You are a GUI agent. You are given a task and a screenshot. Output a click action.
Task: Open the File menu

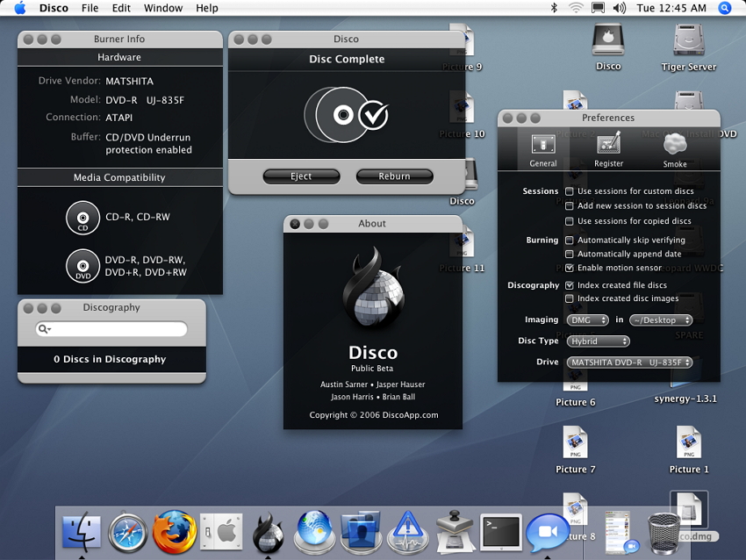tap(90, 8)
